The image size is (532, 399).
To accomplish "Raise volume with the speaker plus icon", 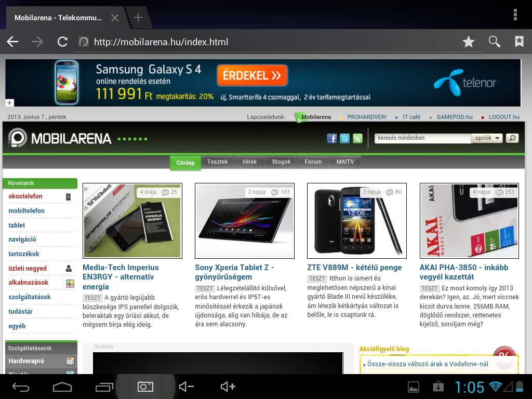I will [228, 387].
